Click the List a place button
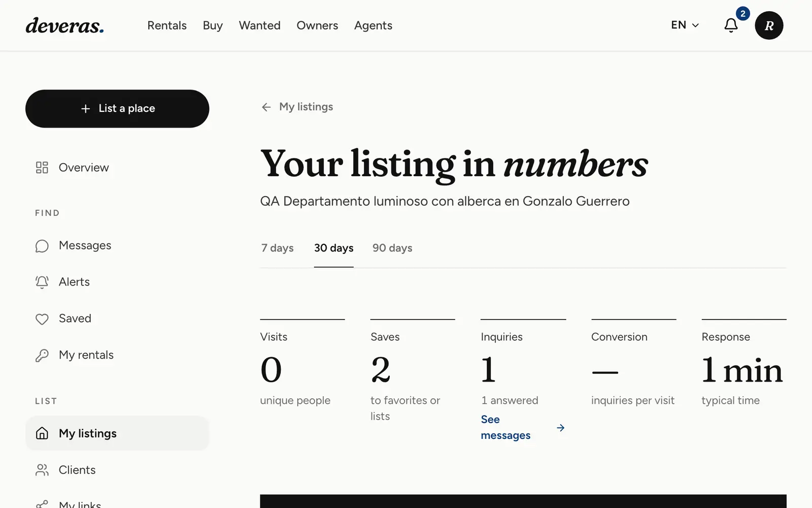The height and width of the screenshot is (508, 812). (x=117, y=109)
